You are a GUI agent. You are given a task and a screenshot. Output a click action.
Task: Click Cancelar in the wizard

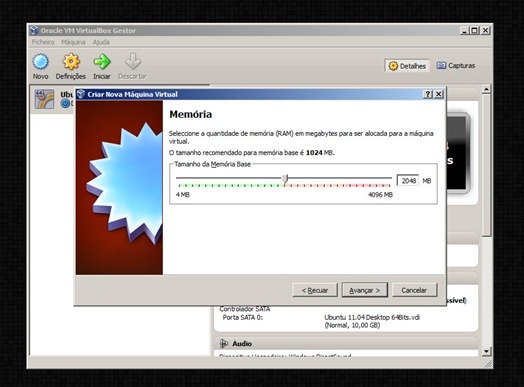click(x=414, y=290)
